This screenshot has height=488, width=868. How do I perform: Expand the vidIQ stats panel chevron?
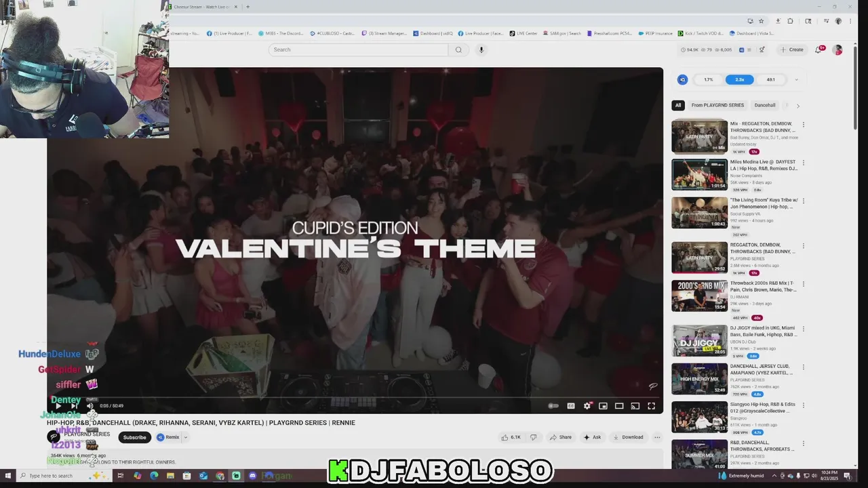[796, 80]
